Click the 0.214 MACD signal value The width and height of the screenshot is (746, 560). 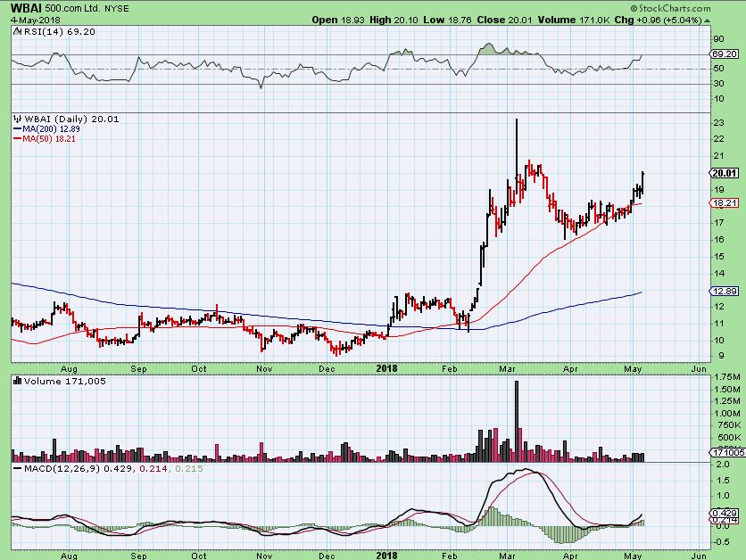pyautogui.click(x=153, y=469)
